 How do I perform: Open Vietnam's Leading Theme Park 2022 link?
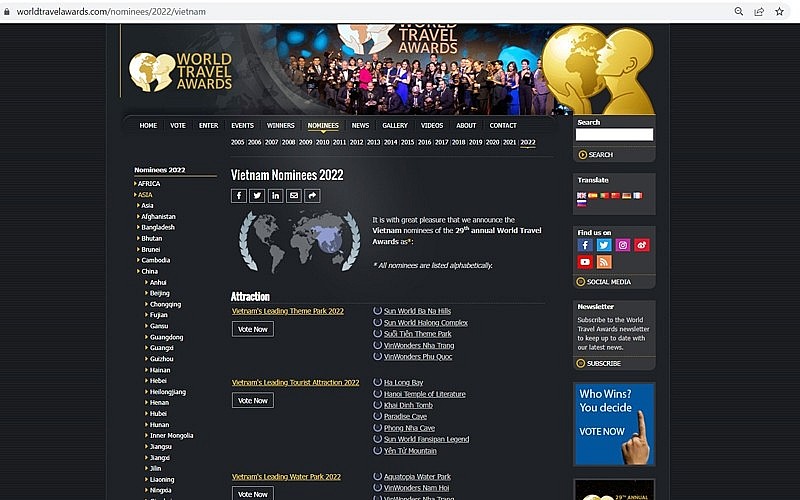(288, 311)
